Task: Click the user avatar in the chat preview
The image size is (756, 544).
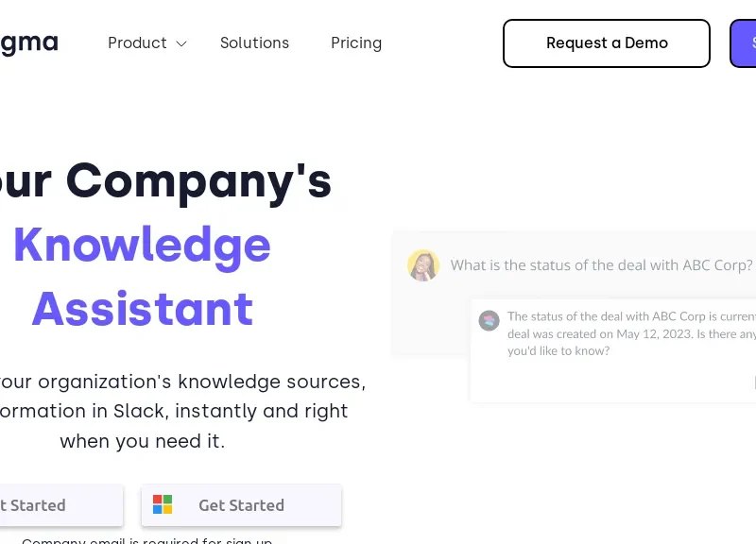Action: coord(423,265)
